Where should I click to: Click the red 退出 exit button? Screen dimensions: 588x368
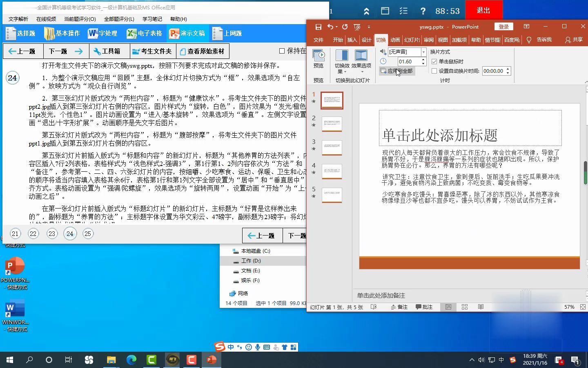(483, 10)
